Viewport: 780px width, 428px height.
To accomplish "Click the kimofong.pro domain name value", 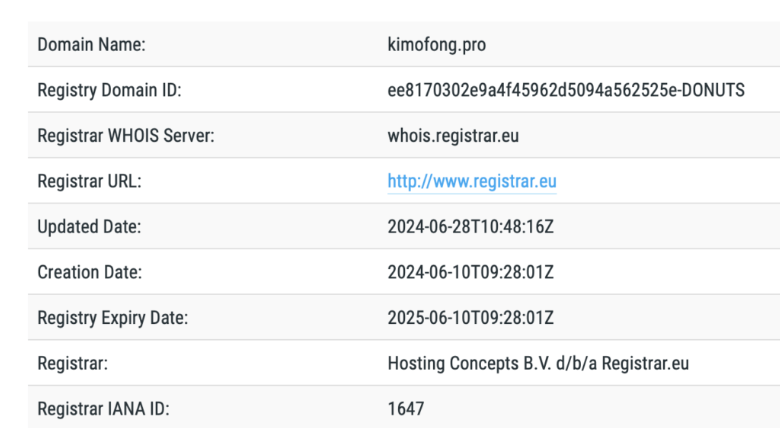I will [437, 45].
